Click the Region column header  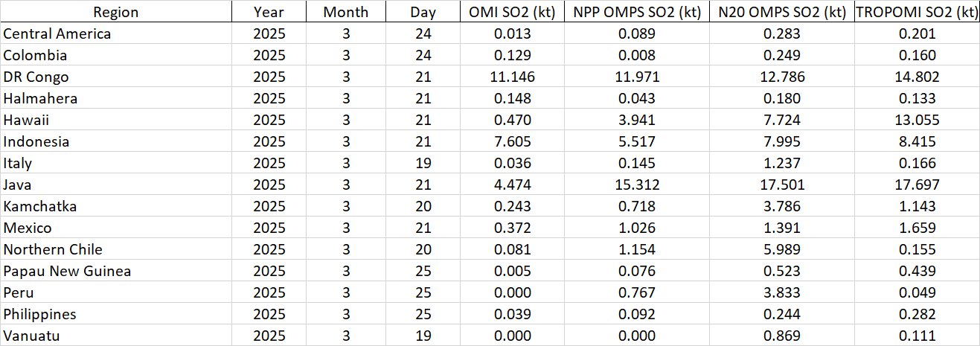[x=115, y=12]
